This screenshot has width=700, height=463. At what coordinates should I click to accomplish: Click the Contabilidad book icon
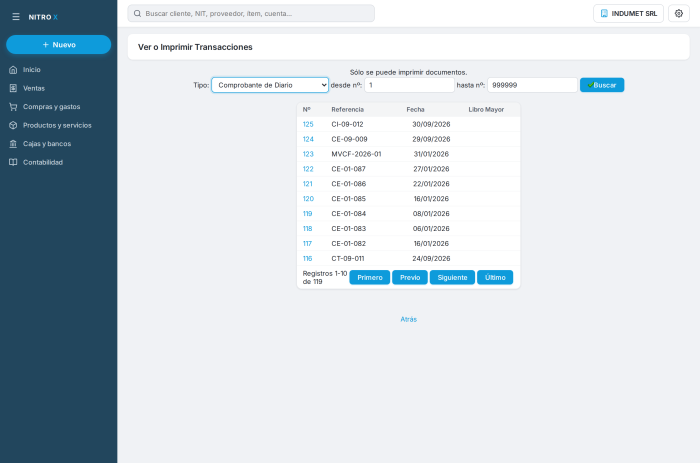[x=13, y=163]
